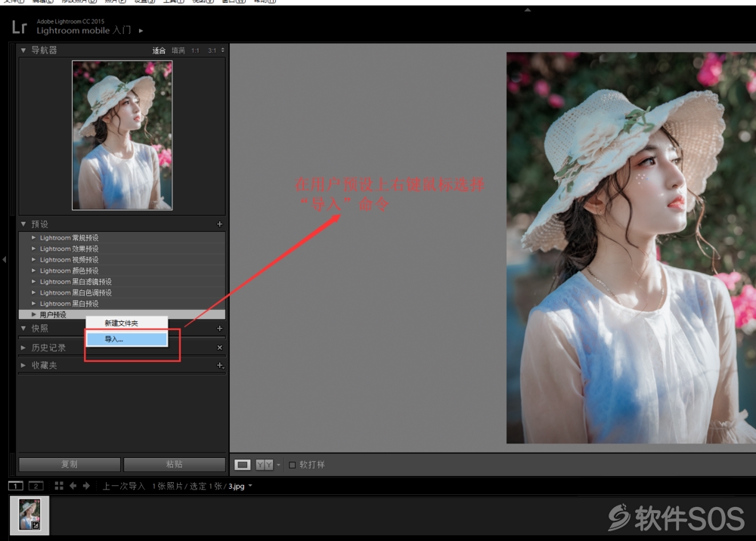Screen dimensions: 756x541
Task: Click the Lr application logo
Action: (x=20, y=27)
